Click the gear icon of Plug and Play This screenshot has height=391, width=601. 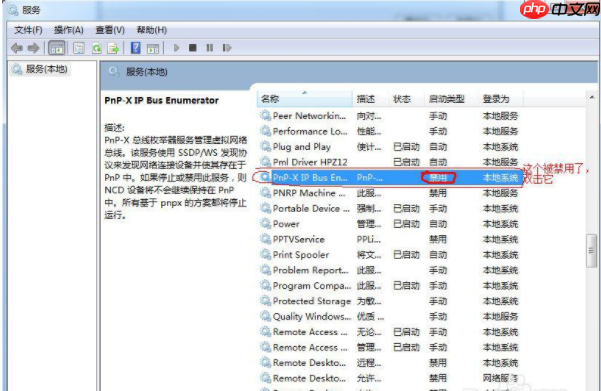point(265,146)
